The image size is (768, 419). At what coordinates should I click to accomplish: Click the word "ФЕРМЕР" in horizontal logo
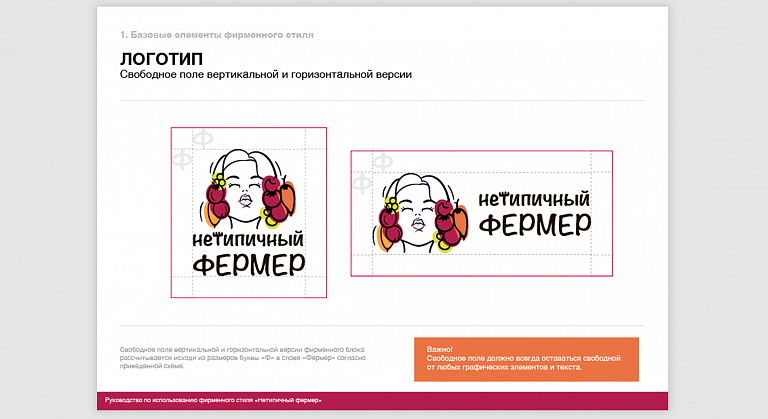(535, 225)
